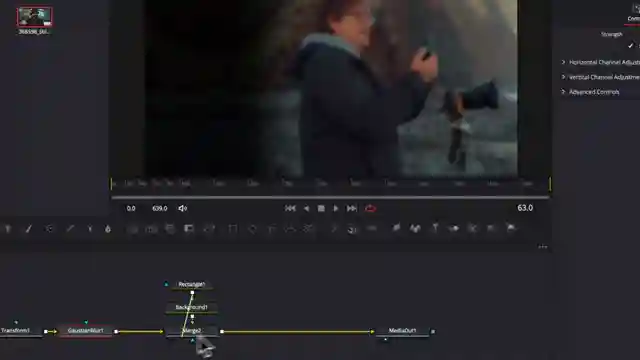
Task: Add a pMerge particle node
Action: tap(352, 229)
